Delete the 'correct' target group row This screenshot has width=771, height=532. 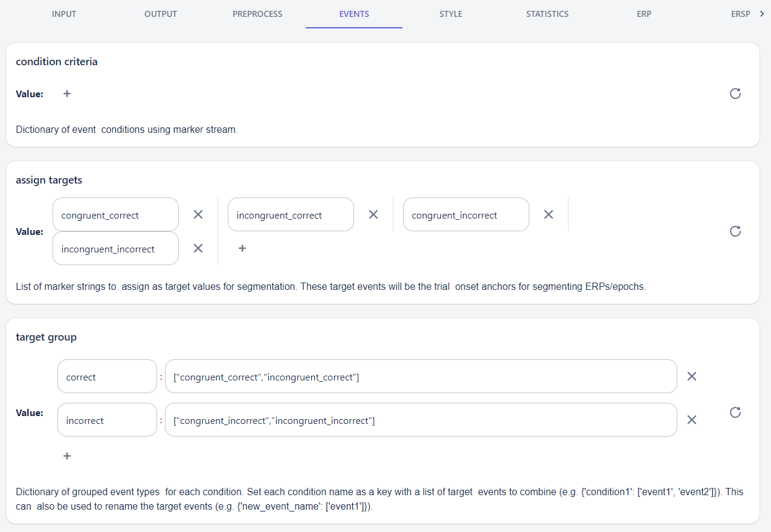(x=692, y=376)
